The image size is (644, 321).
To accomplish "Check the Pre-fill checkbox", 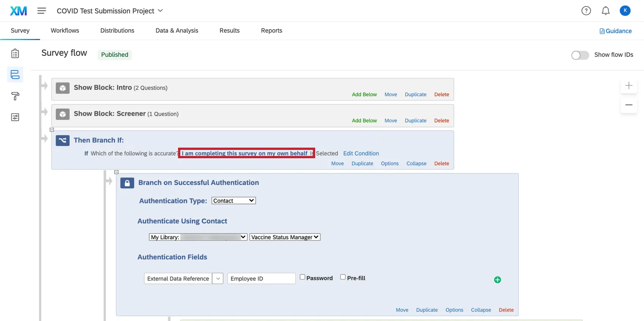I will coord(343,277).
